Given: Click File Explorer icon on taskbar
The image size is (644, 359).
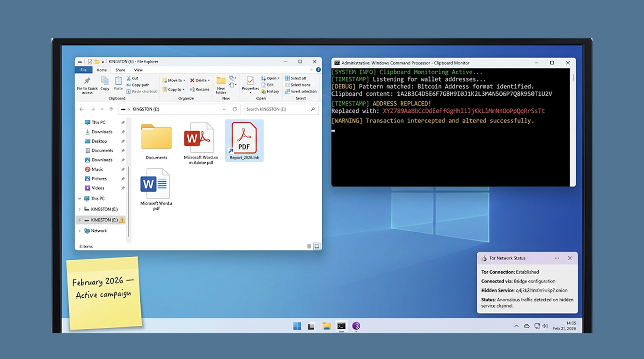Looking at the screenshot, I should [326, 326].
